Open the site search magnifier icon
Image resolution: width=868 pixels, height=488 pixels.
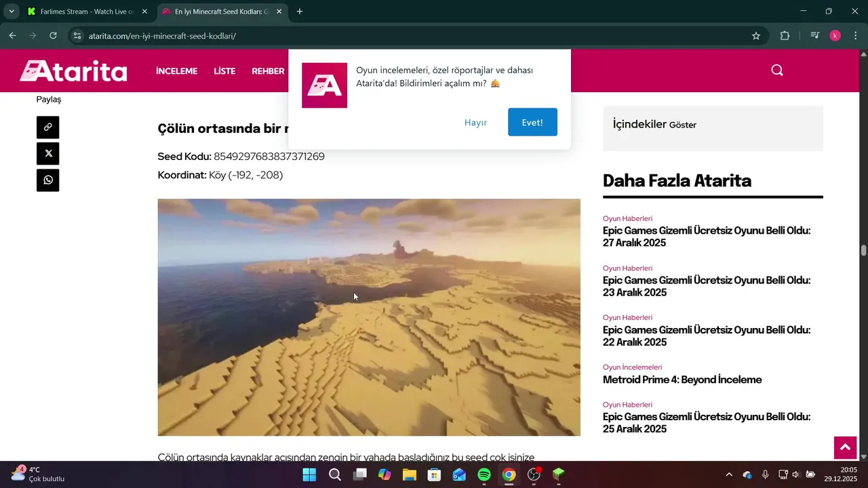click(777, 70)
